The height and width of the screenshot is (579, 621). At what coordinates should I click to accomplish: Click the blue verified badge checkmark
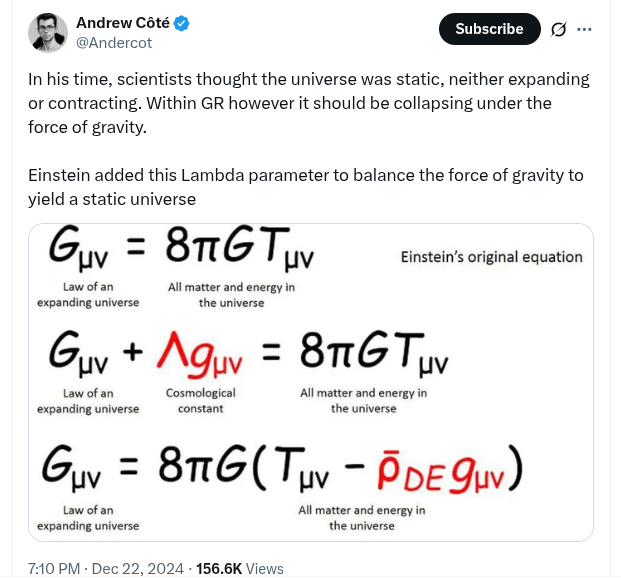click(x=181, y=23)
